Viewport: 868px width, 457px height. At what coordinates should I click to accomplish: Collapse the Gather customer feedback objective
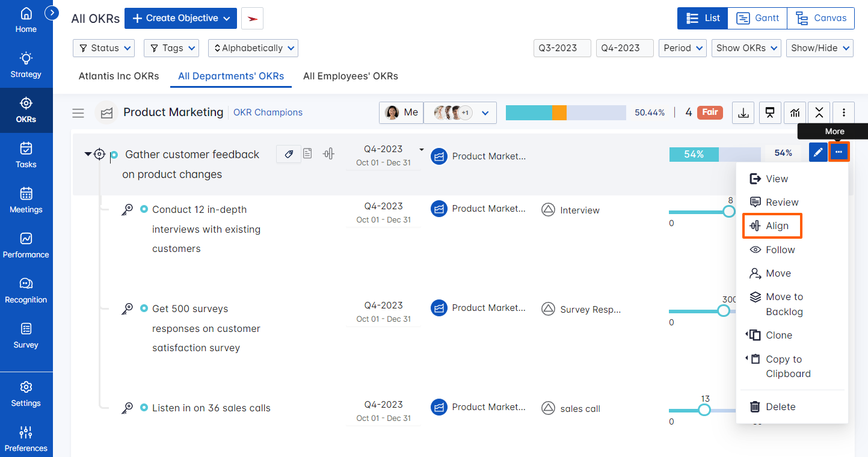[x=88, y=155]
